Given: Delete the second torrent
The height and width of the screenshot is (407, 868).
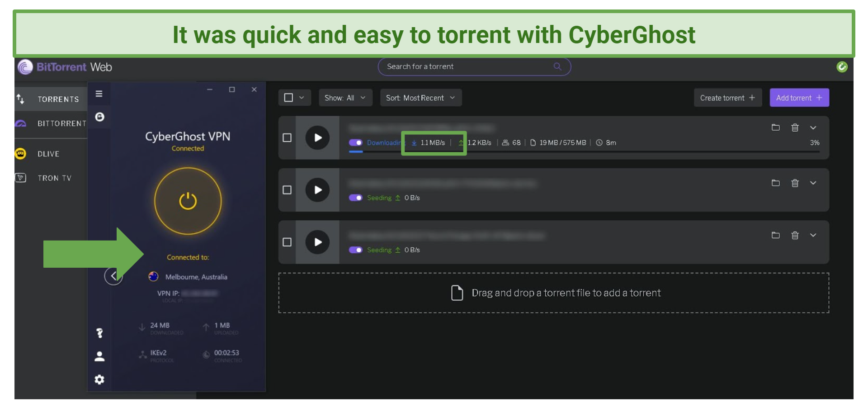Looking at the screenshot, I should 795,183.
